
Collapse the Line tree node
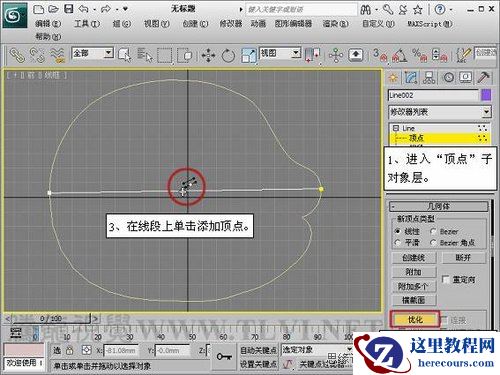[396, 128]
